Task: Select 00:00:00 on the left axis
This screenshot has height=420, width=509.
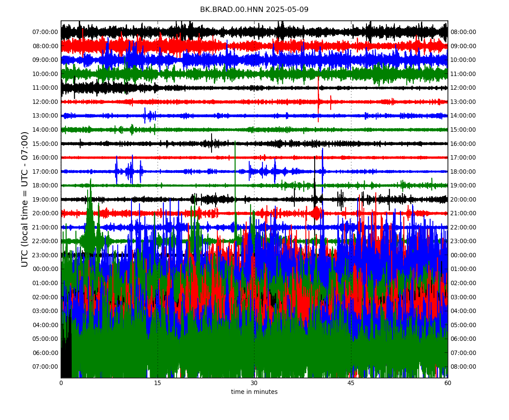Action: pyautogui.click(x=46, y=269)
